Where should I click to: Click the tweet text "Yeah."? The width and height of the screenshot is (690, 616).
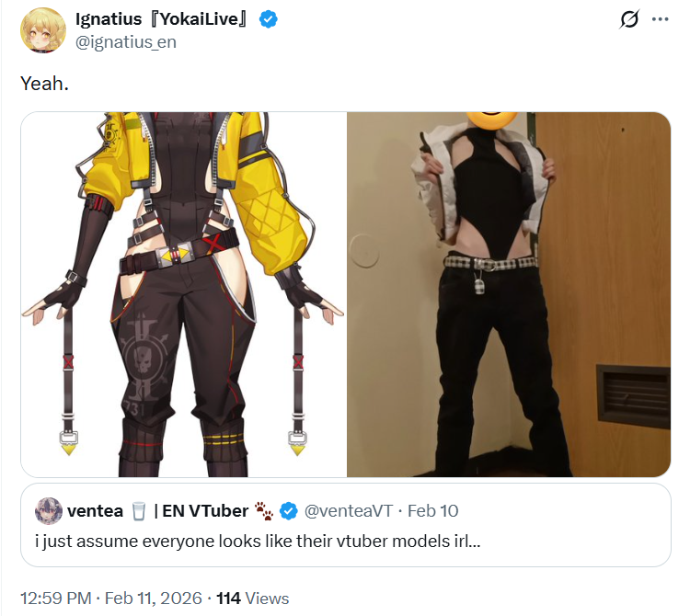tap(44, 83)
